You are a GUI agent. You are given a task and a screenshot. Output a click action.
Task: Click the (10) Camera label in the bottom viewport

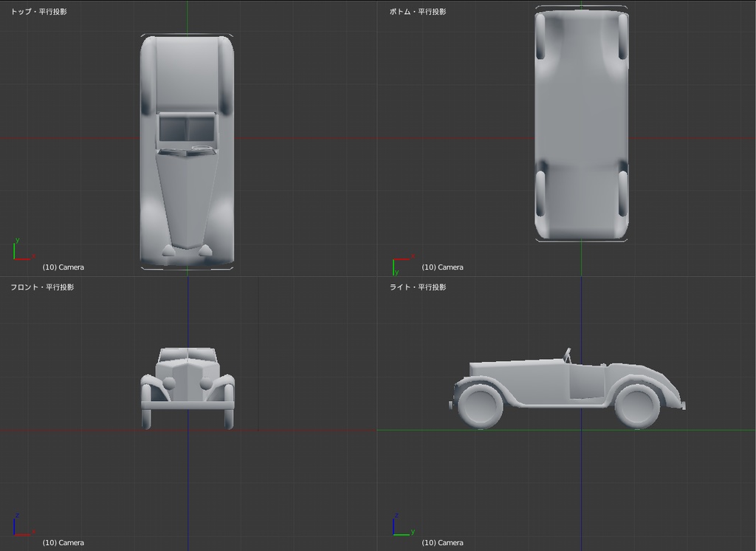pyautogui.click(x=443, y=267)
